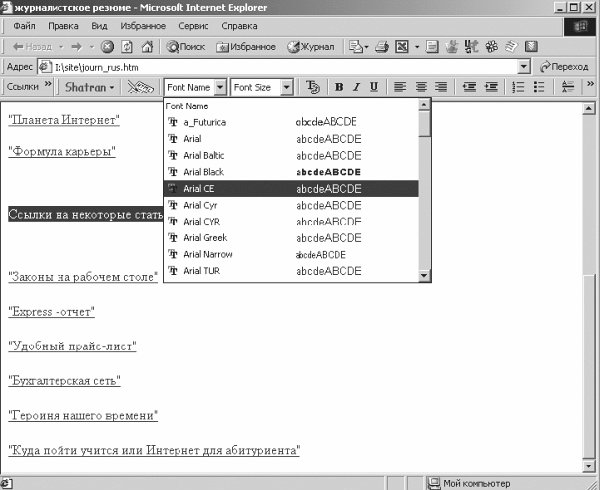Click the Refresh page icon

coord(127,47)
